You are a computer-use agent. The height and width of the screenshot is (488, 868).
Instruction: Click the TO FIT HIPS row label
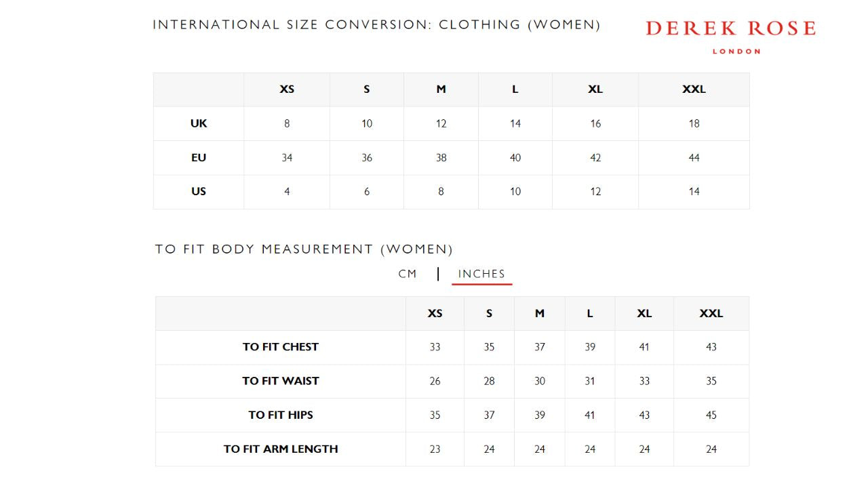281,415
